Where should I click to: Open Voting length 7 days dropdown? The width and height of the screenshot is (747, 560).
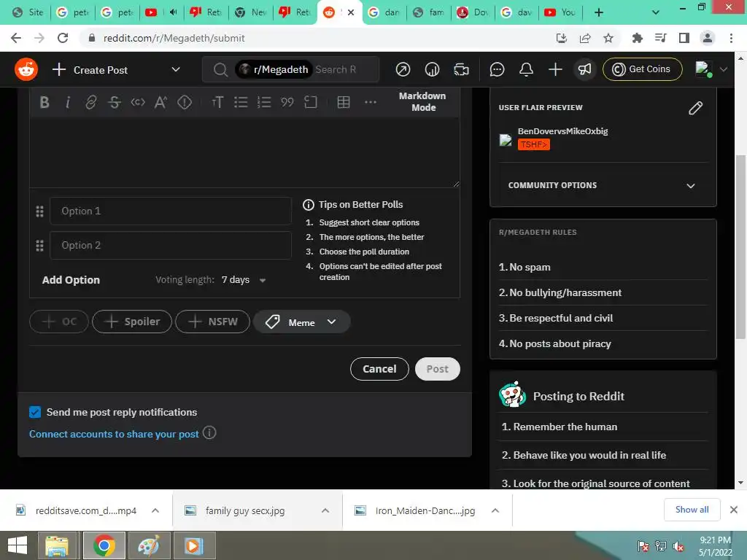click(244, 280)
